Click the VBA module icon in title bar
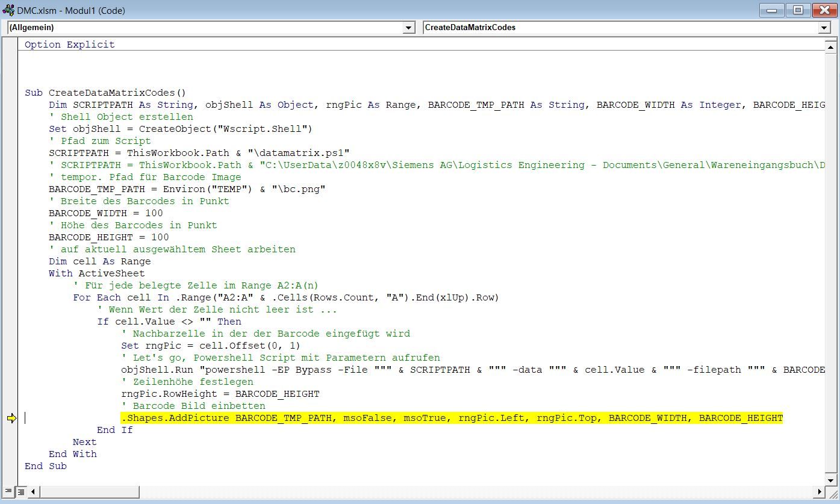This screenshot has height=504, width=840. pos(8,10)
